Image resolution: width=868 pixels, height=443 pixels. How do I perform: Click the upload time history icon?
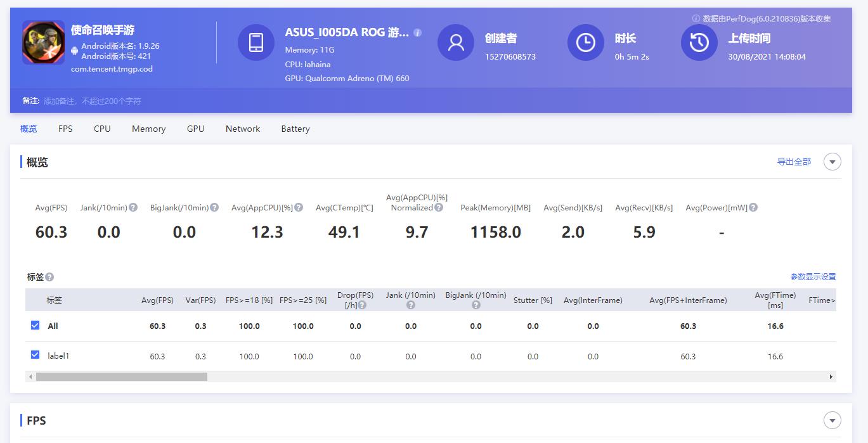pyautogui.click(x=699, y=42)
